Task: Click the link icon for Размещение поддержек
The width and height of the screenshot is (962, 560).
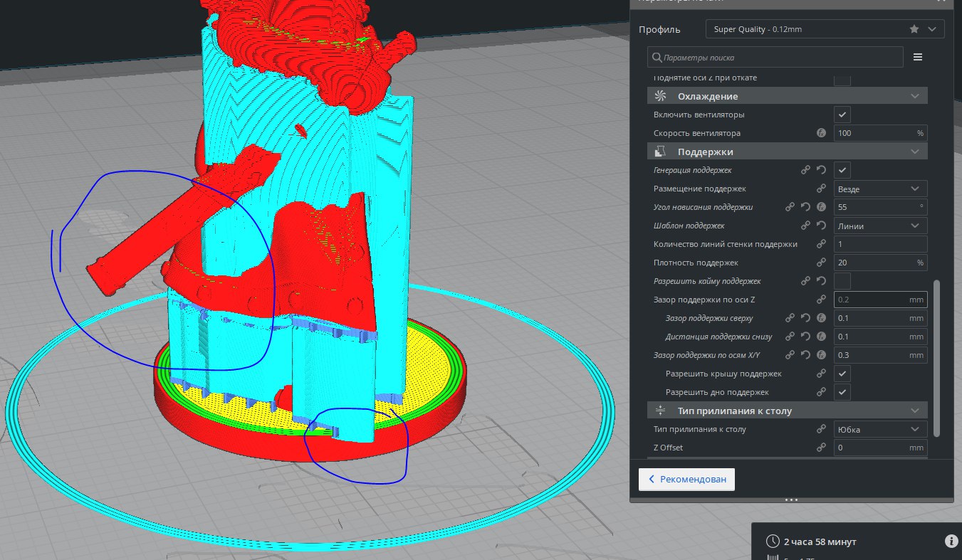Action: pos(821,189)
